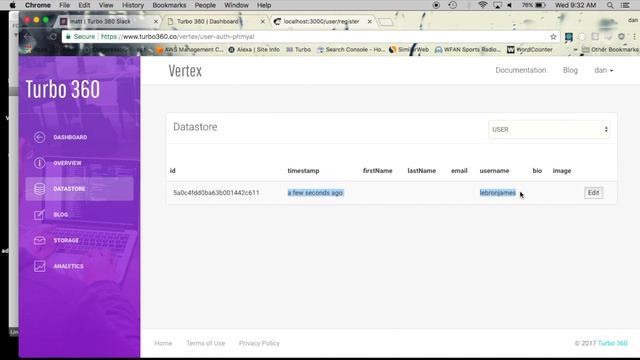Image resolution: width=640 pixels, height=360 pixels.
Task: Open the Bookmarks menu
Action: pyautogui.click(x=169, y=5)
